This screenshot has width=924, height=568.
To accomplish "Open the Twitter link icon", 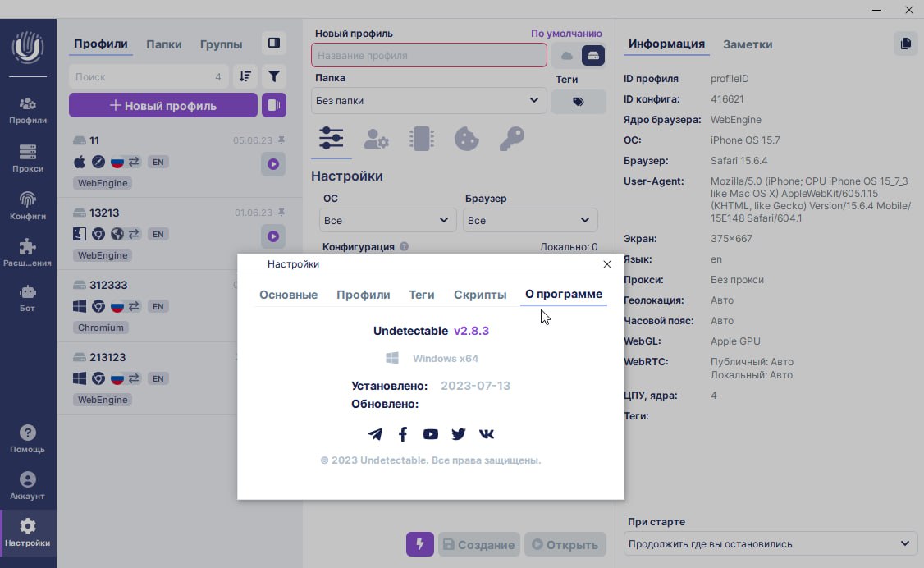I will click(459, 434).
